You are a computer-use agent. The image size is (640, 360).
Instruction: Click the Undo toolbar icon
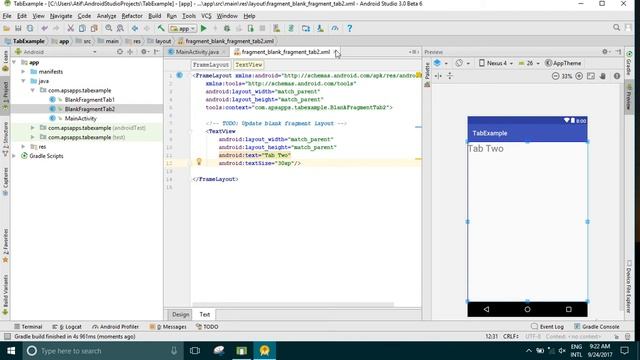pos(44,29)
